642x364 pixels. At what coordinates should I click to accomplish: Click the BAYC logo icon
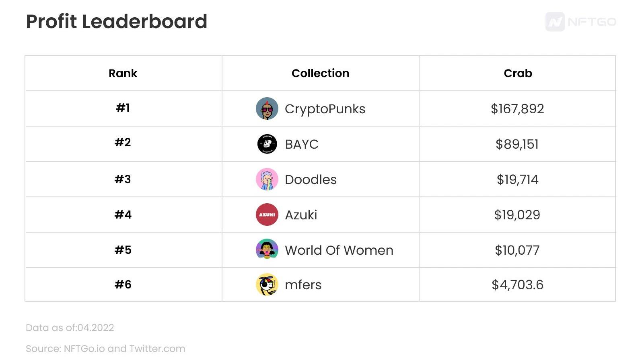[267, 144]
